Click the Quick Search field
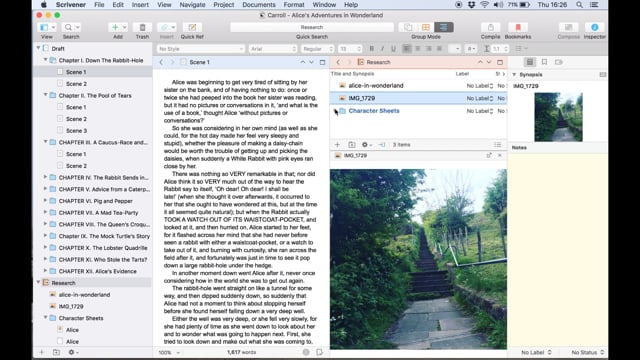 click(312, 27)
